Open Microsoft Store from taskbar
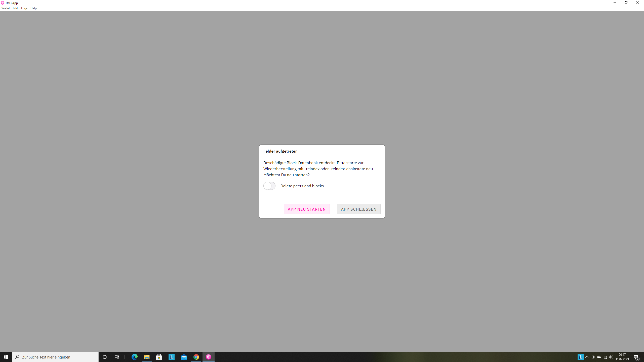This screenshot has width=644, height=362. tap(159, 357)
